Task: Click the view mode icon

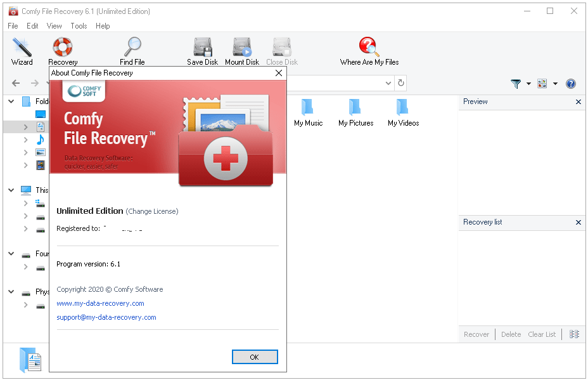Action: (542, 83)
